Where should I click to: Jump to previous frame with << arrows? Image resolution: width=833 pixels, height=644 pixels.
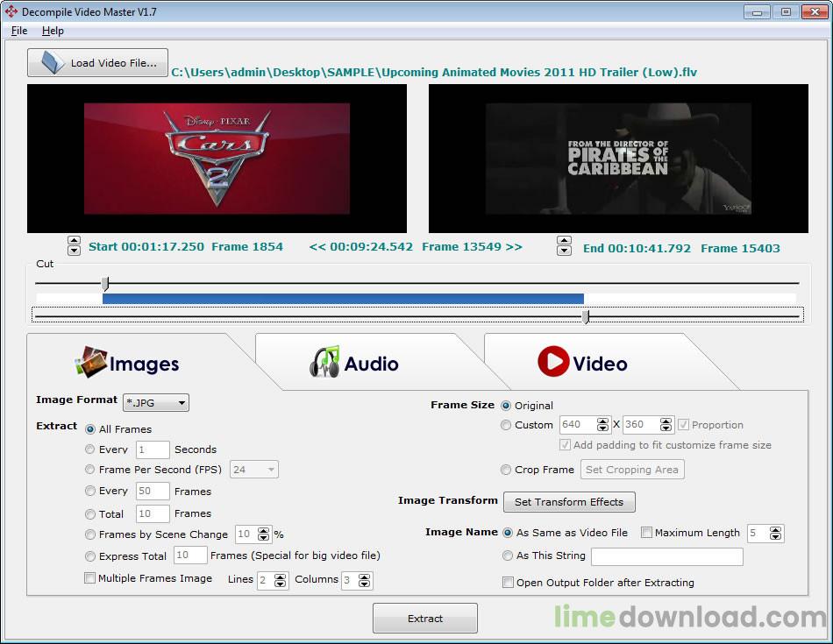[317, 247]
